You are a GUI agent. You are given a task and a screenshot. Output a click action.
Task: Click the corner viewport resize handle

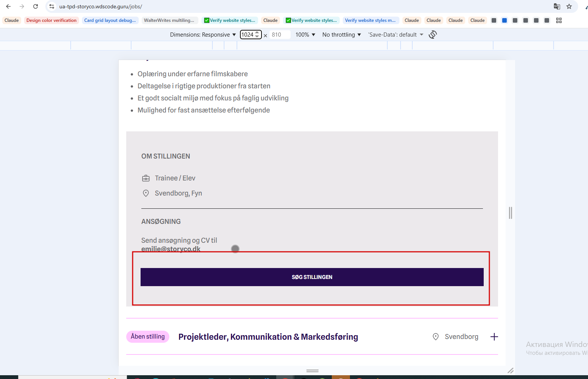pyautogui.click(x=511, y=371)
